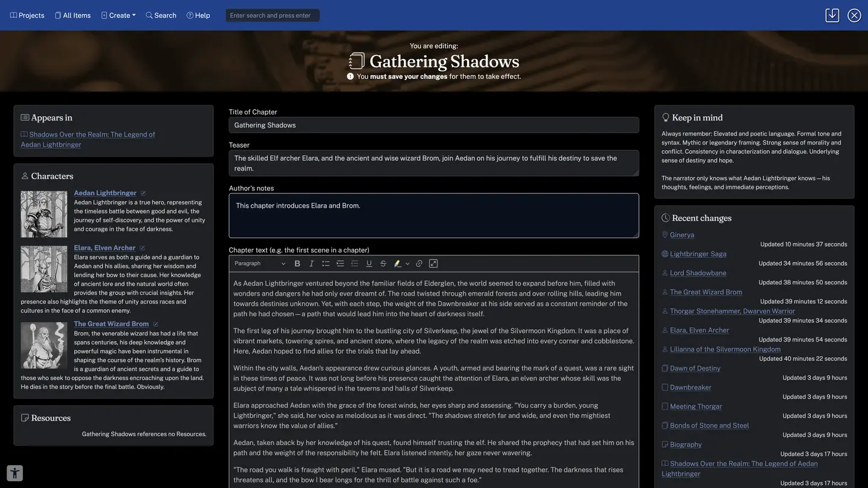Click the save changes icon in header
Image resolution: width=868 pixels, height=488 pixels.
(832, 15)
